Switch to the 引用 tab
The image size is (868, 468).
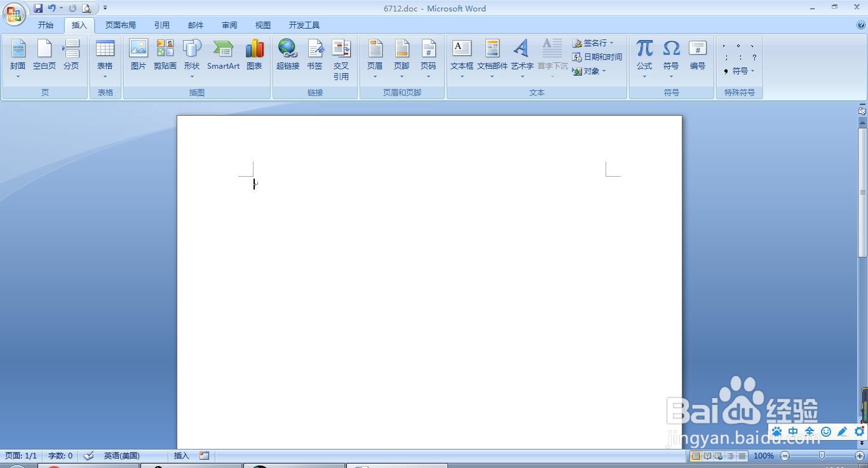coord(162,25)
